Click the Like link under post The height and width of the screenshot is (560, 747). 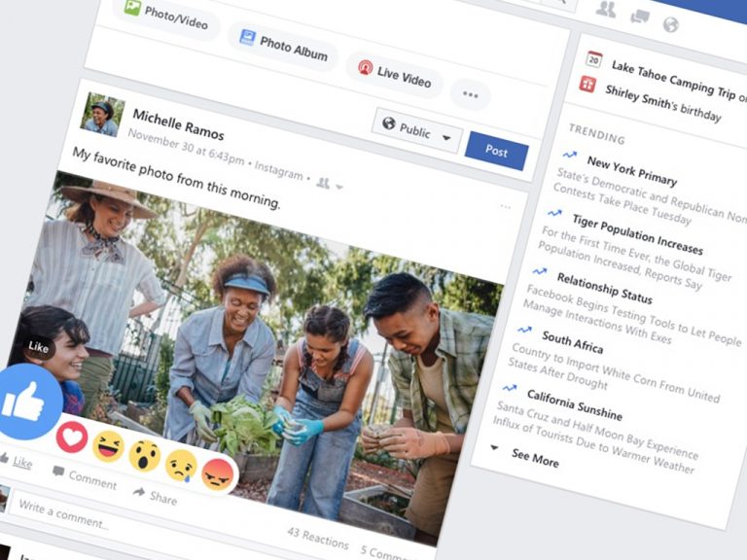pyautogui.click(x=22, y=463)
